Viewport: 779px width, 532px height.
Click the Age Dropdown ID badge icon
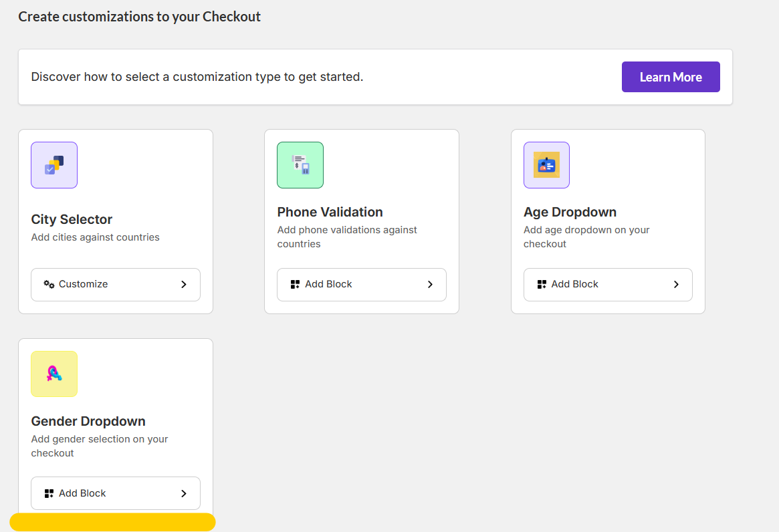coord(546,165)
